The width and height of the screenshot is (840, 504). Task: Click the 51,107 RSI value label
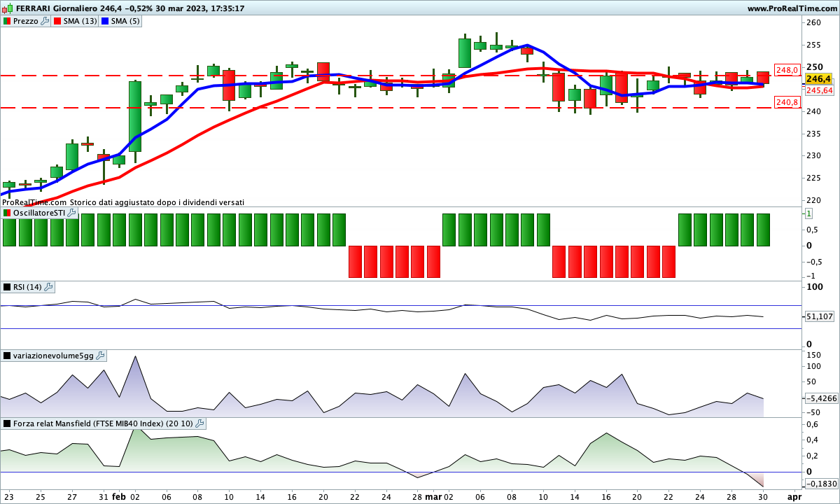[x=819, y=316]
